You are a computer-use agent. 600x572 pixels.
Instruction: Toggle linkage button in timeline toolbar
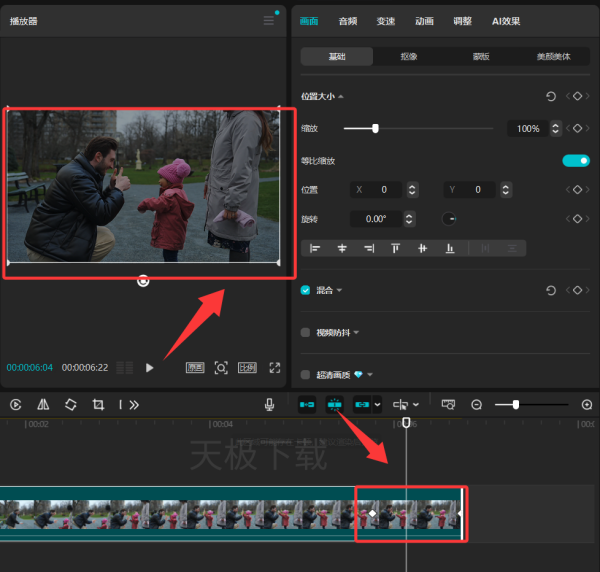(x=362, y=404)
